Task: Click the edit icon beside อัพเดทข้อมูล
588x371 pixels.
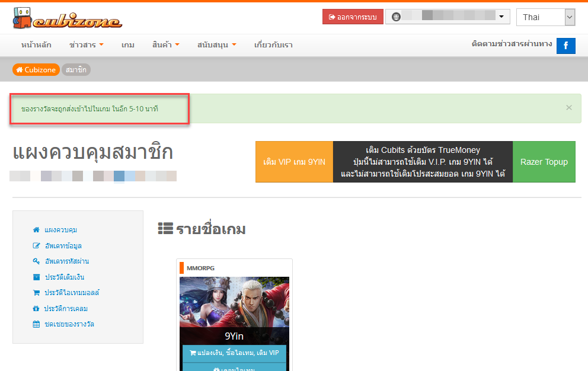Action: tap(36, 246)
